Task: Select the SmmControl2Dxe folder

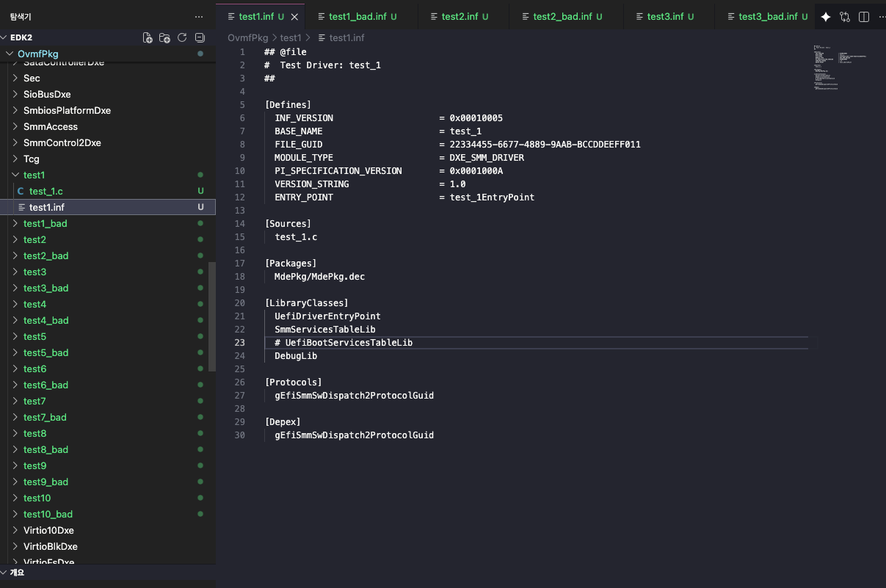Action: point(62,142)
